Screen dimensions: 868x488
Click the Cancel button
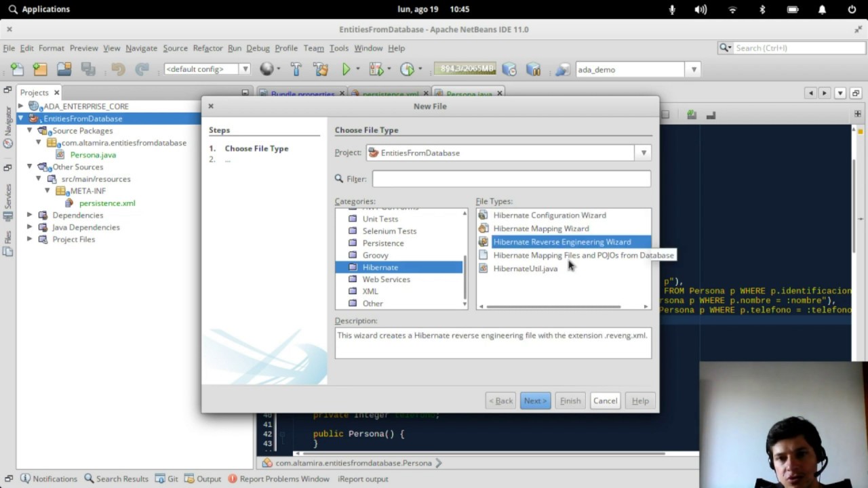pyautogui.click(x=605, y=401)
